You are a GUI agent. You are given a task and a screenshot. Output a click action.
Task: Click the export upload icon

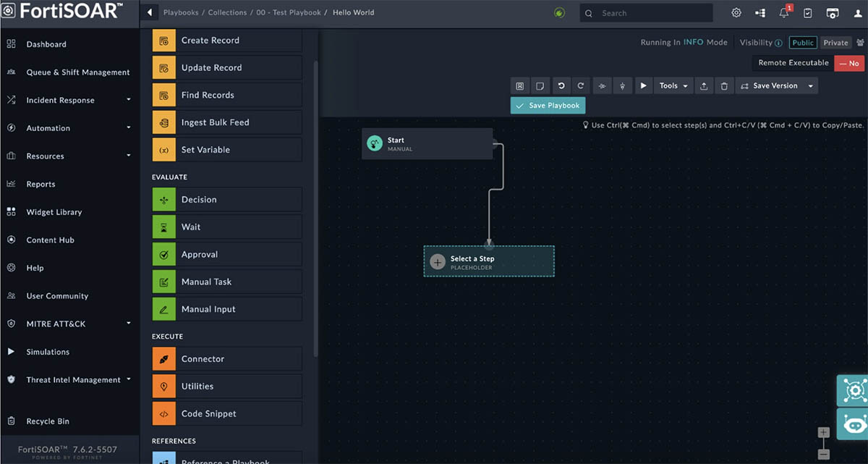(x=704, y=86)
